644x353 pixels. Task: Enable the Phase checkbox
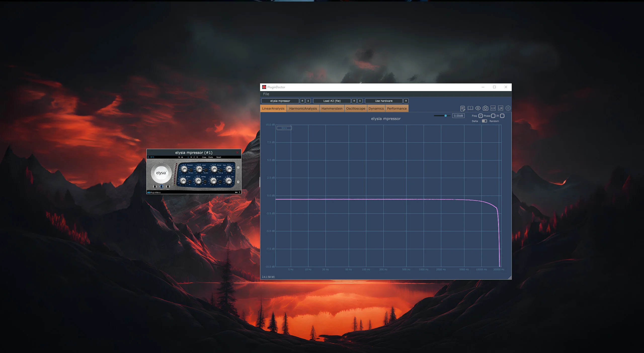coord(493,116)
